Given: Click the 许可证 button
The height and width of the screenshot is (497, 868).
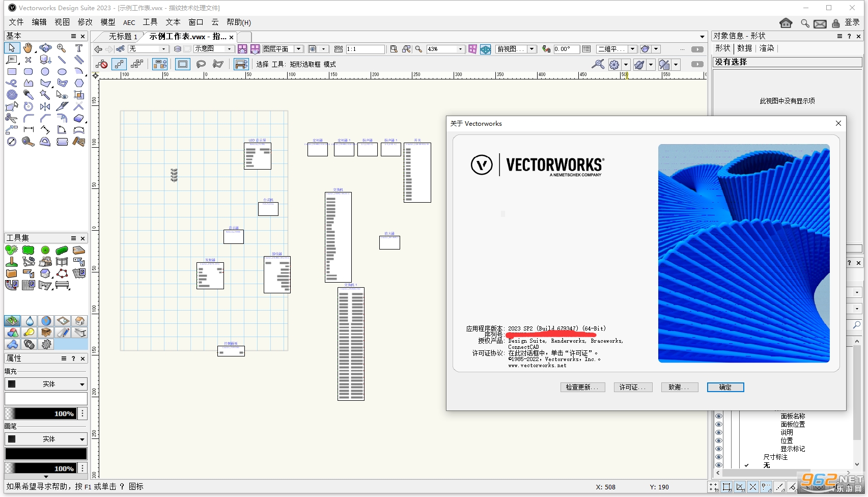Looking at the screenshot, I should 633,388.
